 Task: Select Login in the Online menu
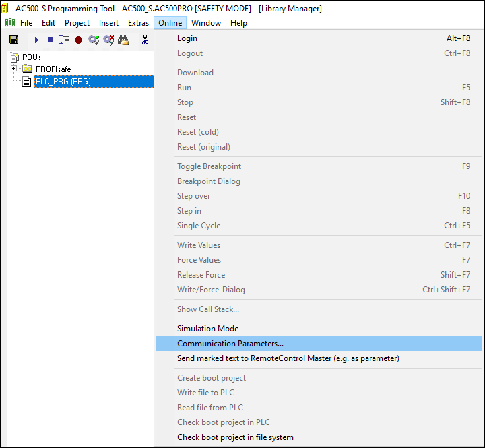pyautogui.click(x=187, y=38)
